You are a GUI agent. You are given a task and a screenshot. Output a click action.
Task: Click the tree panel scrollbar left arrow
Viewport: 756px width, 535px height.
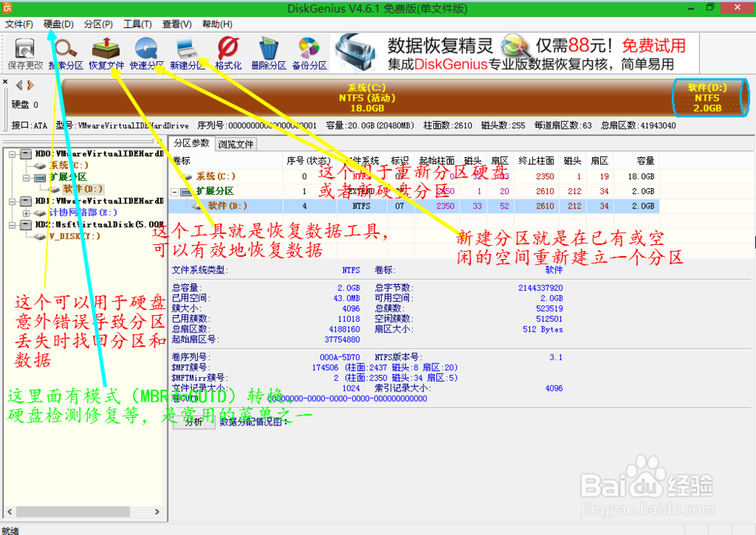click(x=10, y=512)
